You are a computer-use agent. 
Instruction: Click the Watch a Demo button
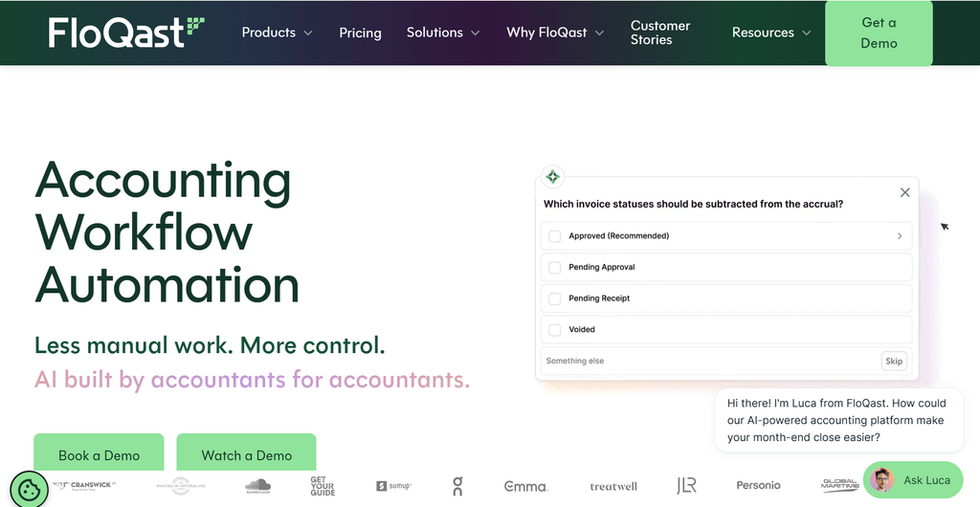(x=246, y=453)
